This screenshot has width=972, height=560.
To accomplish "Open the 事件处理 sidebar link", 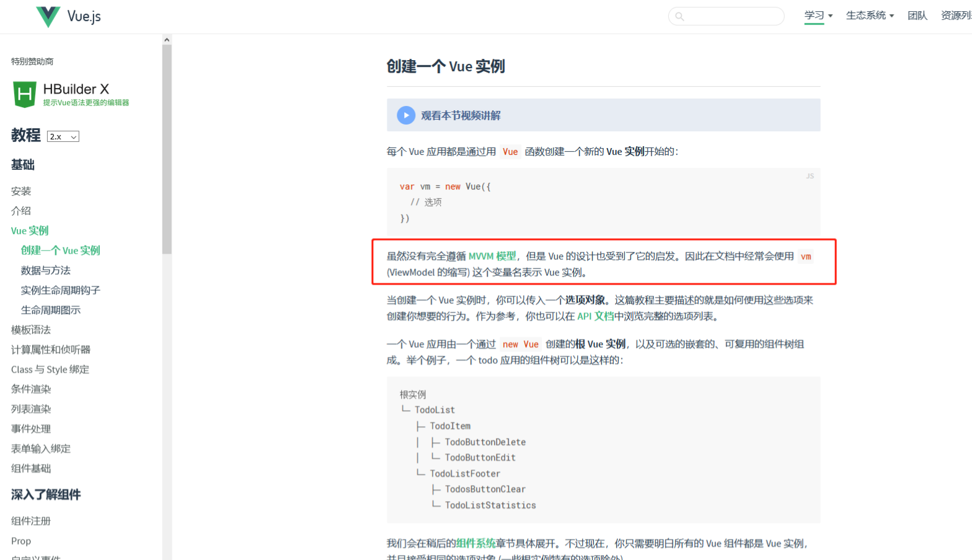I will point(31,429).
